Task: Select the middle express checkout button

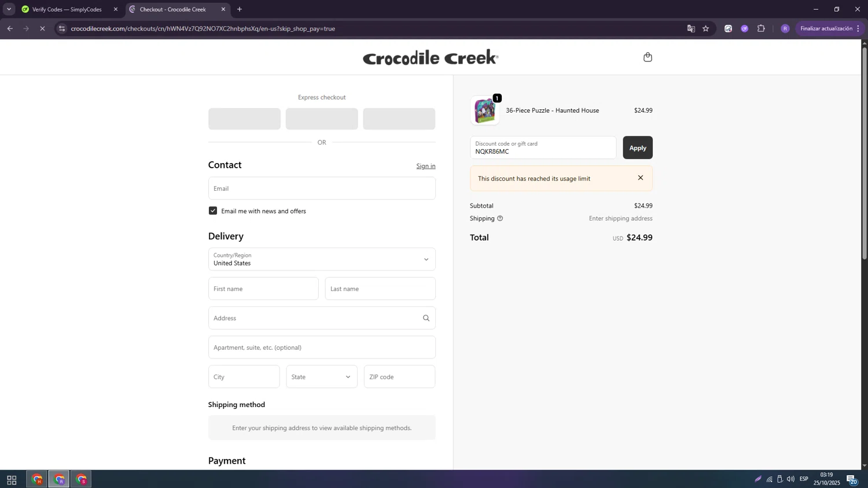Action: [x=322, y=119]
